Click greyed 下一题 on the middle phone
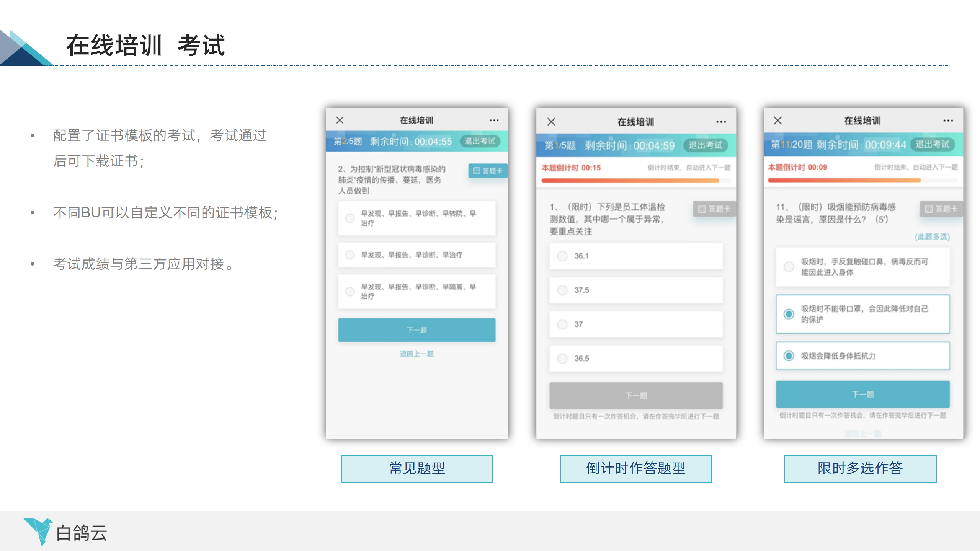 (x=636, y=396)
